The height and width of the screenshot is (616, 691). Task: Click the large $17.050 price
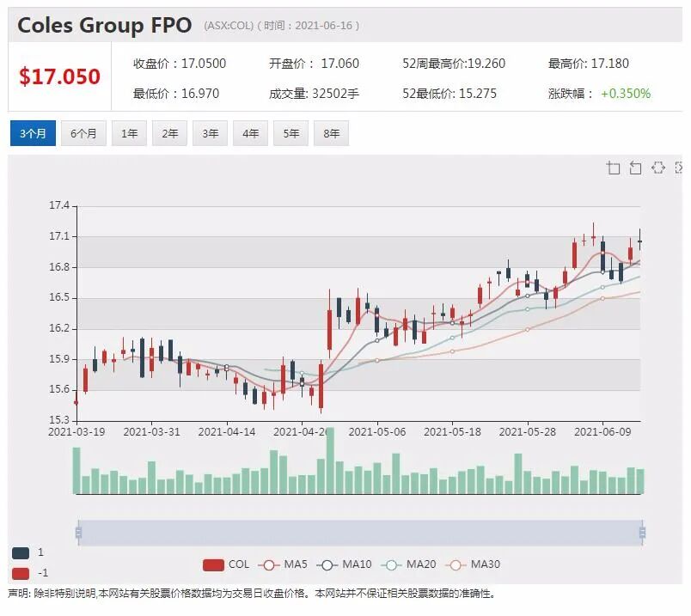[59, 76]
